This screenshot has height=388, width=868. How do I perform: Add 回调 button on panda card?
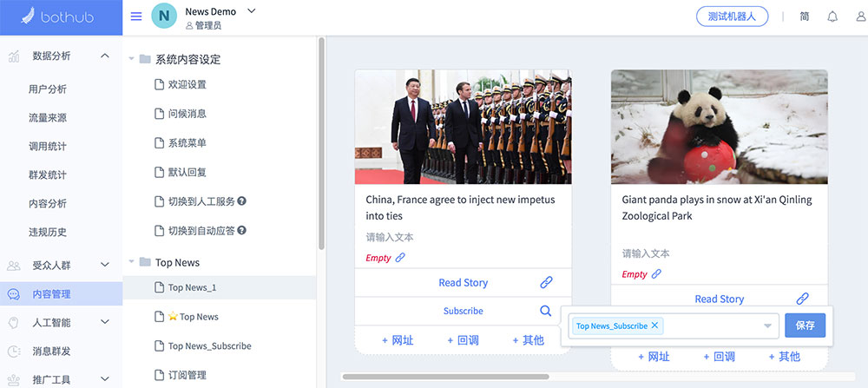(x=719, y=357)
